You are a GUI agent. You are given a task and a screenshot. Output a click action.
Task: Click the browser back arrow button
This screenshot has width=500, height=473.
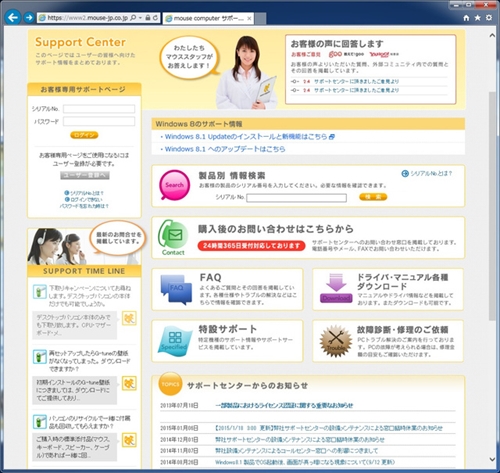pos(13,17)
